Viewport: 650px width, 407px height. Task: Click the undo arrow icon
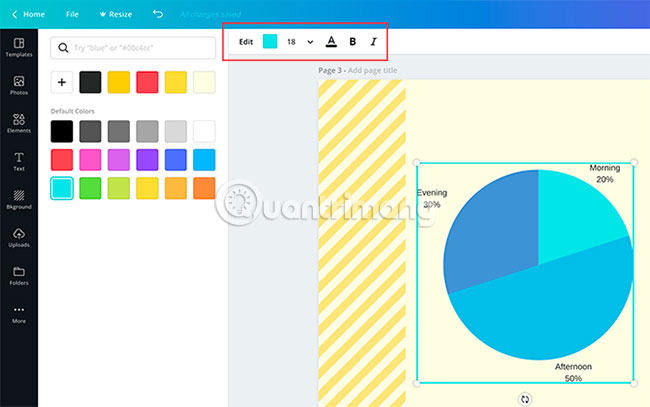click(158, 14)
